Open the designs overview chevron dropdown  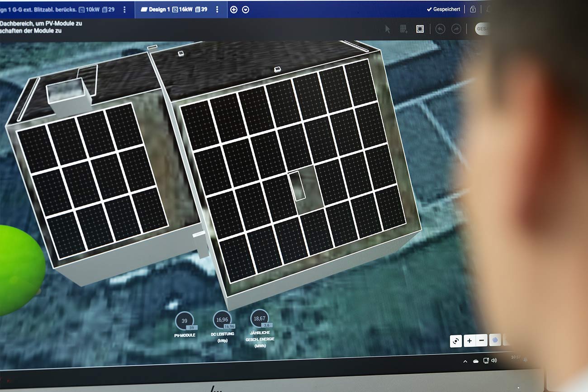[x=245, y=9]
